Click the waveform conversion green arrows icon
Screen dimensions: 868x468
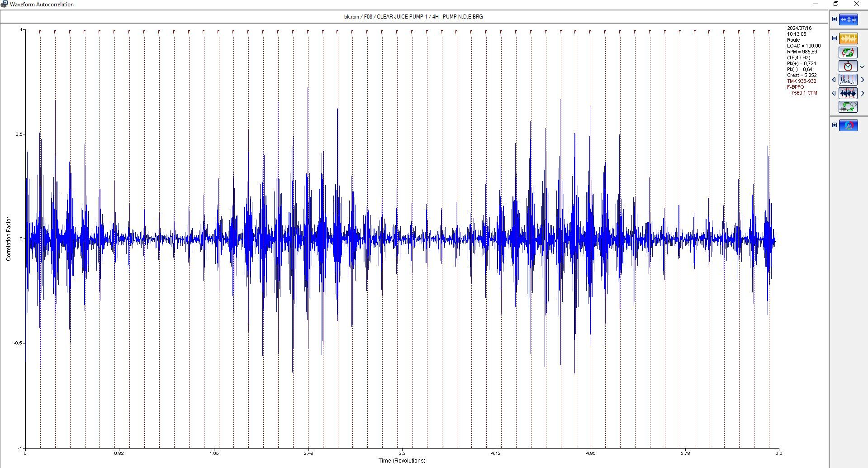[848, 107]
